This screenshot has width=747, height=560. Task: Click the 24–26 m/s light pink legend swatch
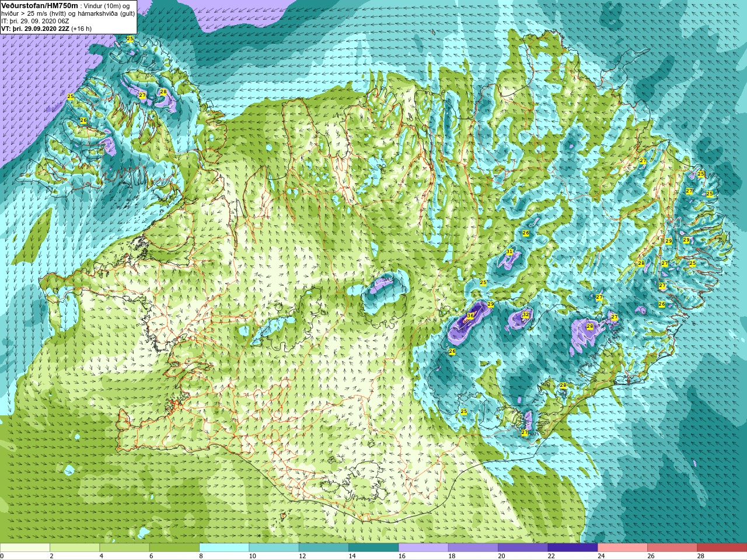[623, 548]
